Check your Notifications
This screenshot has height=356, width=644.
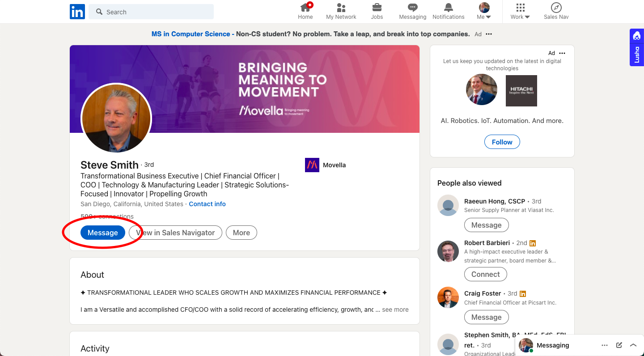tap(448, 11)
